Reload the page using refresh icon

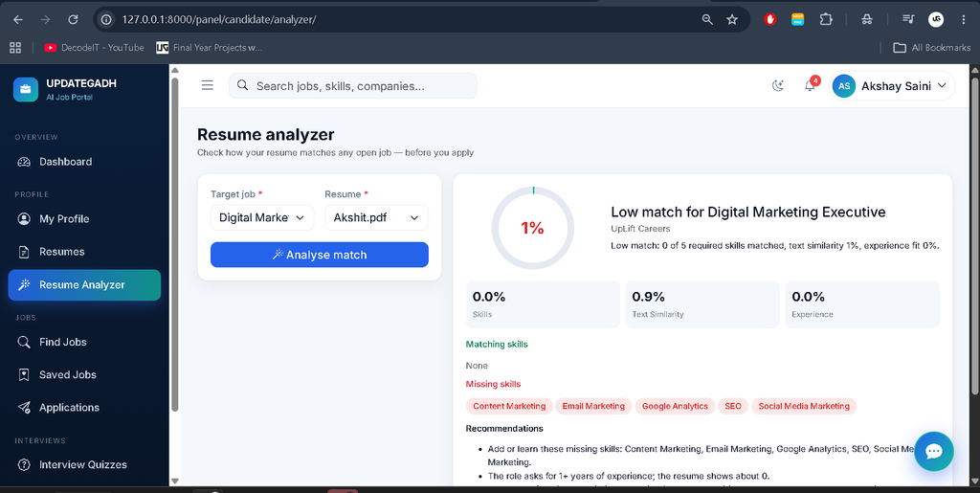point(73,19)
